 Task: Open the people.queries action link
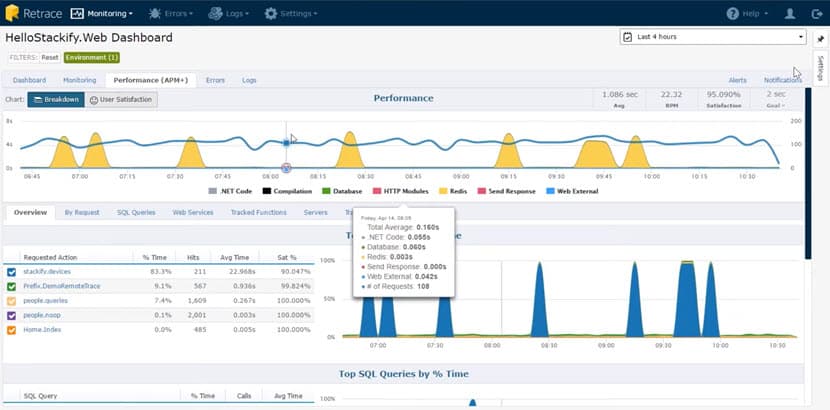45,300
